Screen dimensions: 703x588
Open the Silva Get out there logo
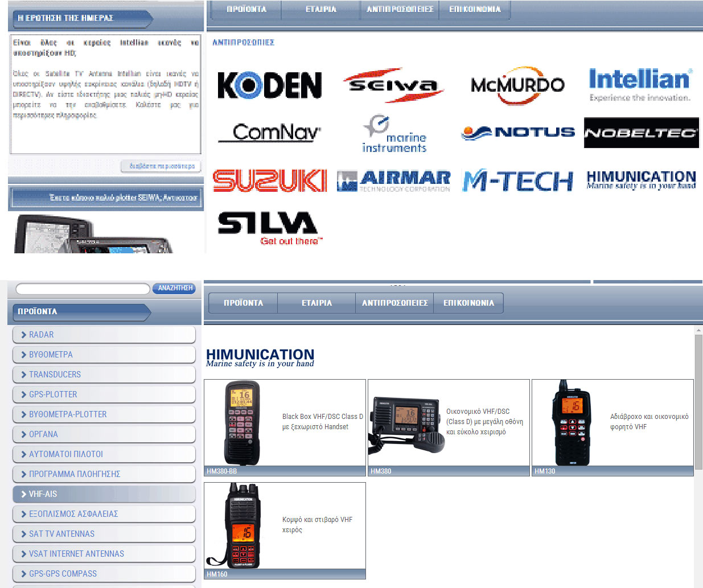coord(270,228)
